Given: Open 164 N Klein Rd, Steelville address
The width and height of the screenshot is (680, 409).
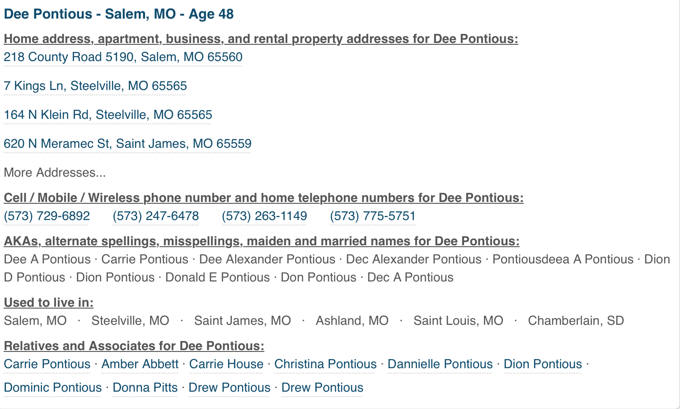Looking at the screenshot, I should 108,115.
